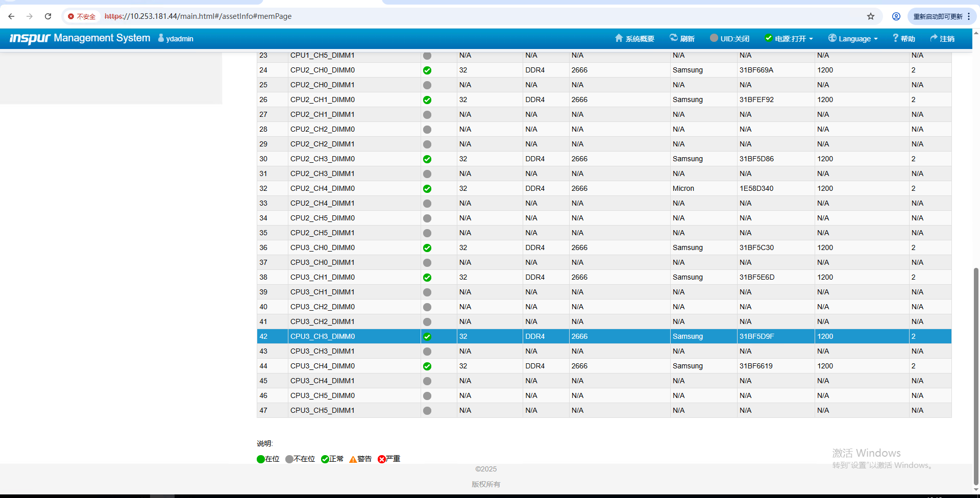Click the scrollbar up arrow
Image resolution: width=980 pixels, height=498 pixels.
(976, 33)
